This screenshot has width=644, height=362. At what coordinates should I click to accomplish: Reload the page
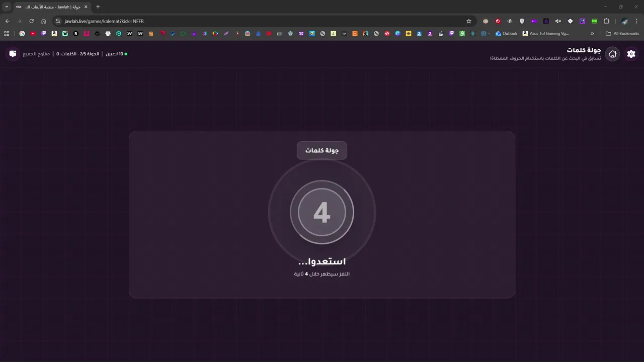coord(31,21)
